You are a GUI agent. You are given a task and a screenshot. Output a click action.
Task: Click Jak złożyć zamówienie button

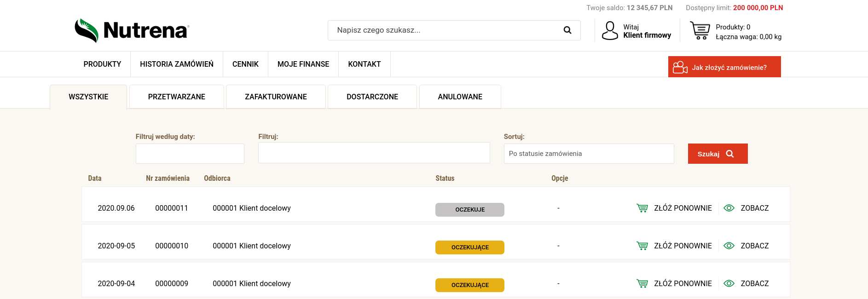tap(724, 67)
